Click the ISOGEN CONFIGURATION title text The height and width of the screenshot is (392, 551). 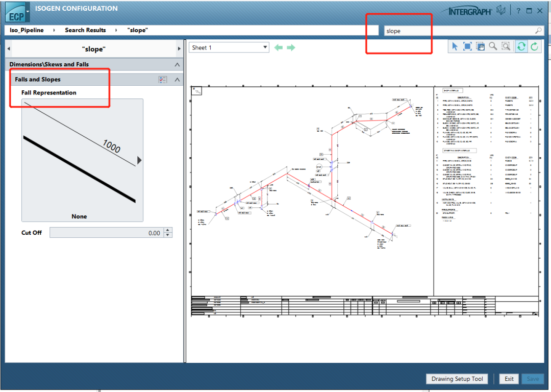pos(76,9)
